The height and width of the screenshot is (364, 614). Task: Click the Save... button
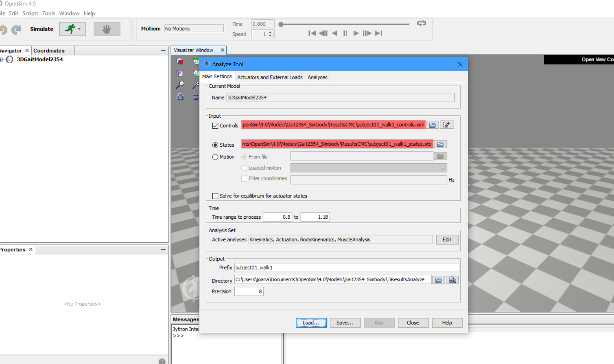pyautogui.click(x=345, y=323)
